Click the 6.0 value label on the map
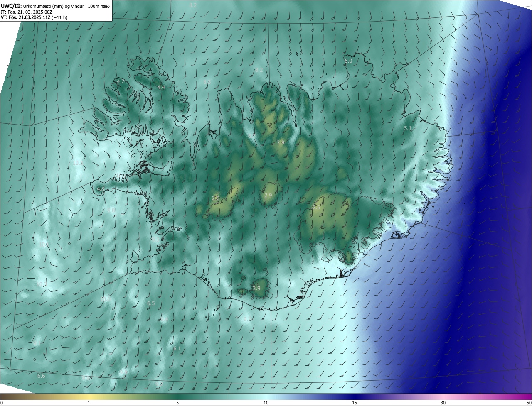The image size is (532, 406). coord(348,61)
